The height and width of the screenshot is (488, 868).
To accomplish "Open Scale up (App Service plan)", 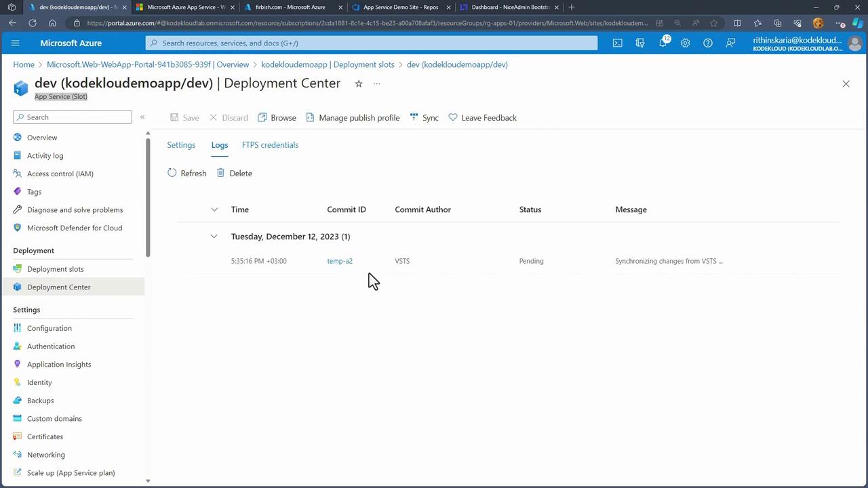I will (71, 473).
